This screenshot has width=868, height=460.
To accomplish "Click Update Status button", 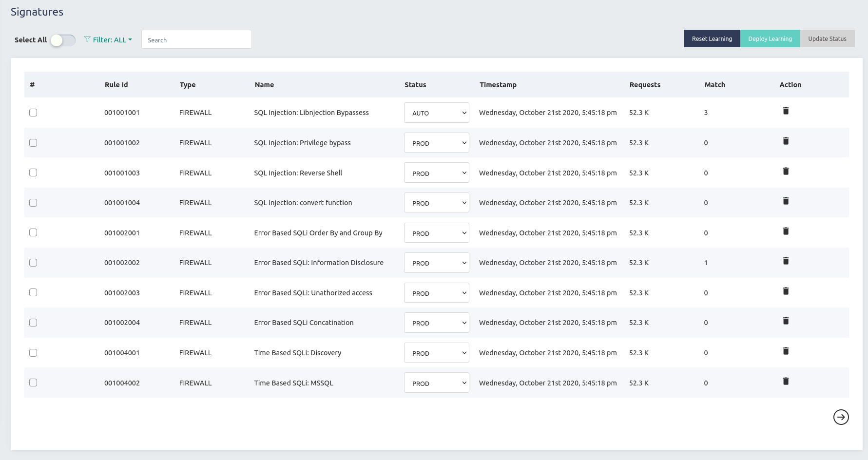I will (x=827, y=38).
